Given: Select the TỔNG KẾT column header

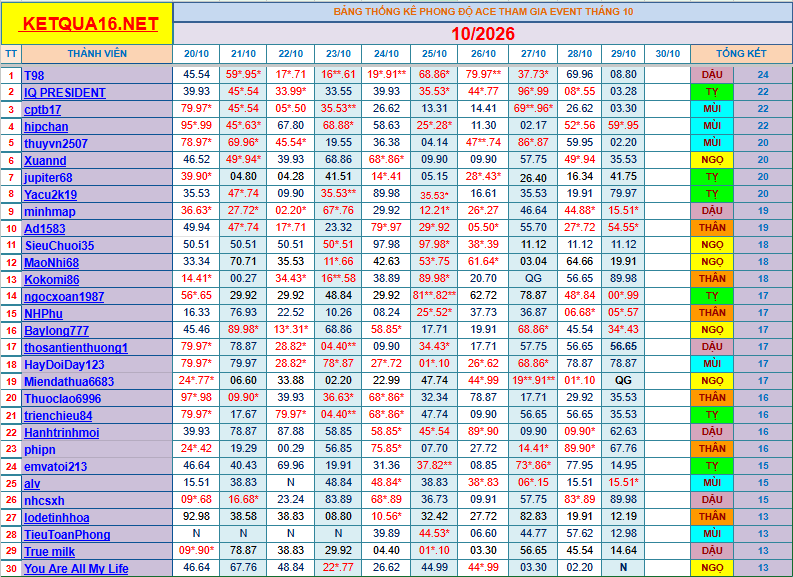Looking at the screenshot, I should pos(741,54).
